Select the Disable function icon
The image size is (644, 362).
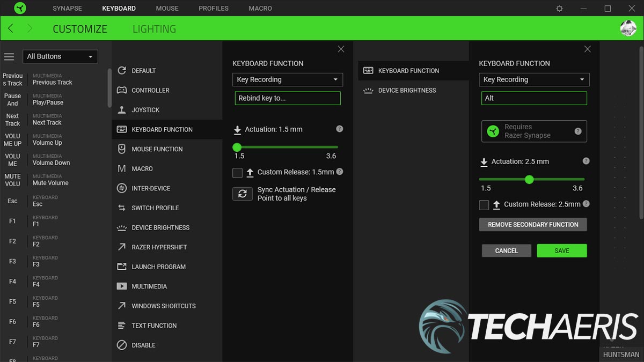click(122, 345)
